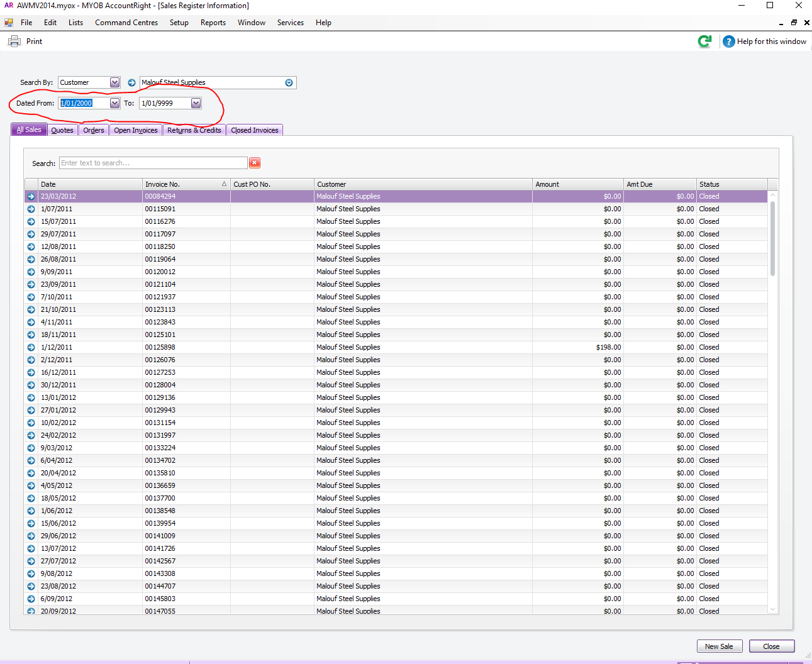The width and height of the screenshot is (812, 664).
Task: Click blue arrow next to customer name field
Action: 131,82
